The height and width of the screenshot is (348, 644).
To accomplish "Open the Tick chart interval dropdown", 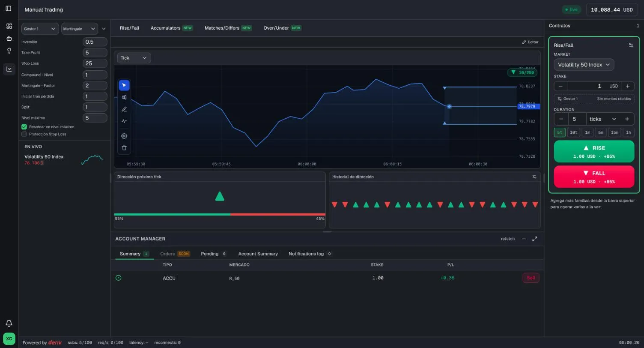I will (134, 58).
